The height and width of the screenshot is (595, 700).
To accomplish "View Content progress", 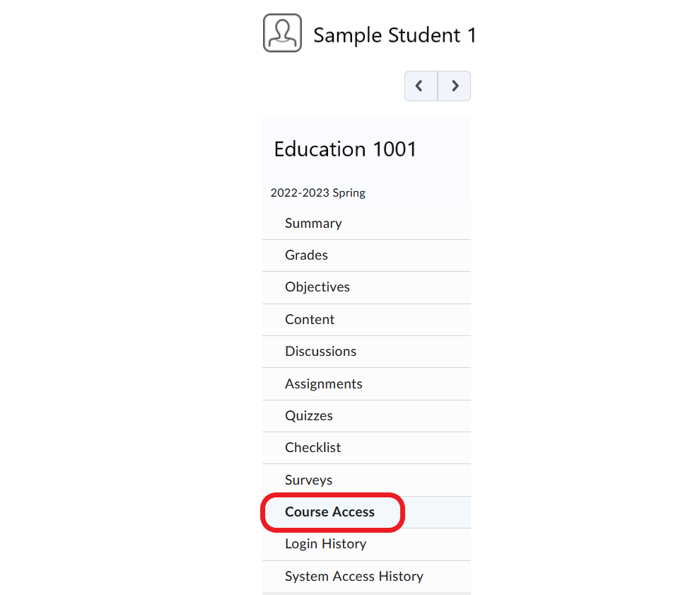I will 366,319.
